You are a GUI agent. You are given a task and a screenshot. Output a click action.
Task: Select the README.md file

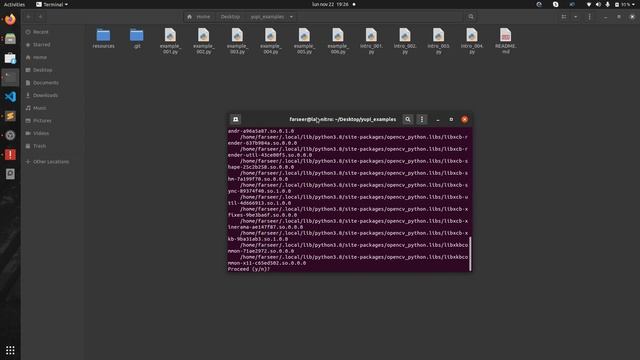505,41
